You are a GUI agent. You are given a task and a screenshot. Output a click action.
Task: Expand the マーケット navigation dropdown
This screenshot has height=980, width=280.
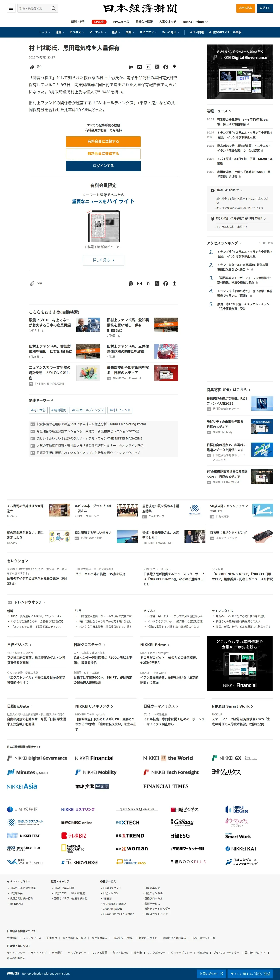[98, 32]
